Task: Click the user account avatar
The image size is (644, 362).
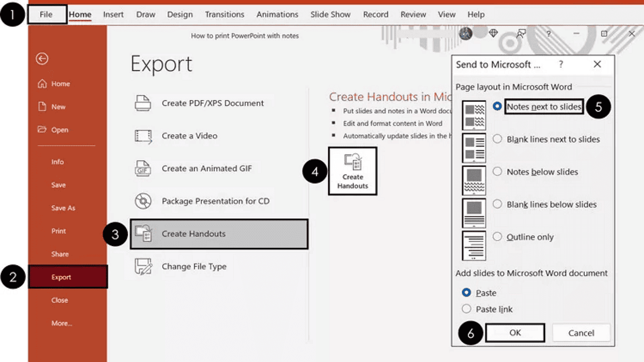Action: tap(466, 33)
